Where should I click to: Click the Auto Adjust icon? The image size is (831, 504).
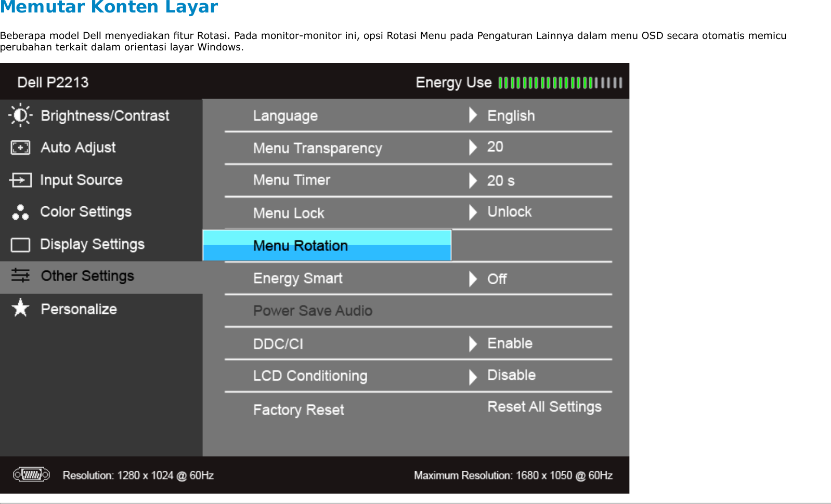(20, 148)
